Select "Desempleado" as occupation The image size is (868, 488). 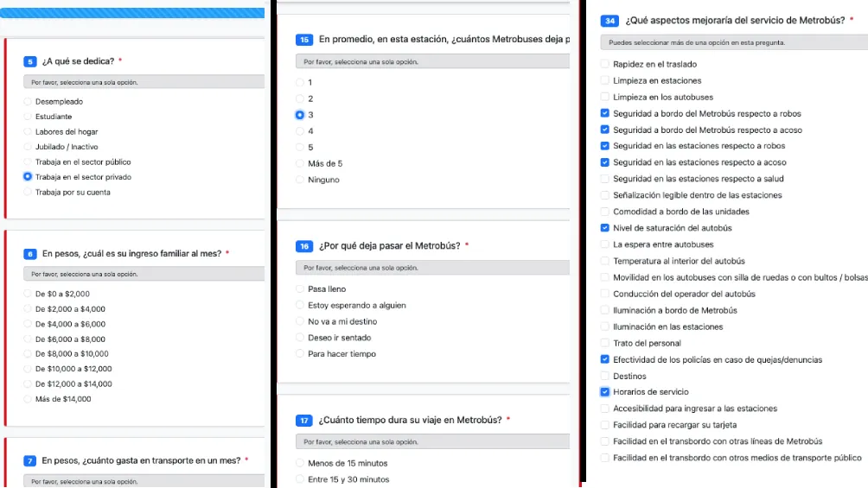28,102
